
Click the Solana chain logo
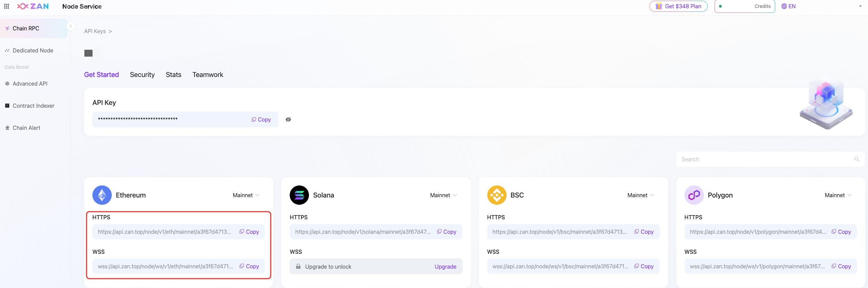coord(299,195)
